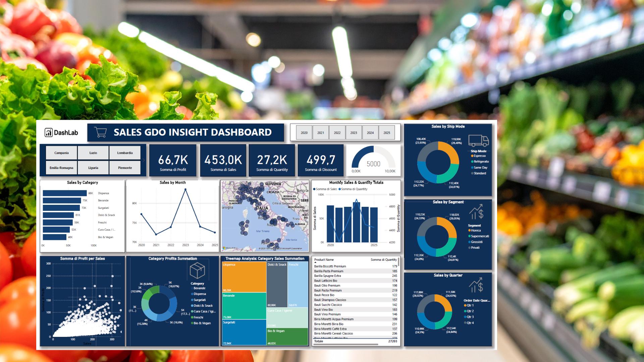644x362 pixels.
Task: Click the Dispensa tile in the treemap
Action: pyautogui.click(x=244, y=277)
